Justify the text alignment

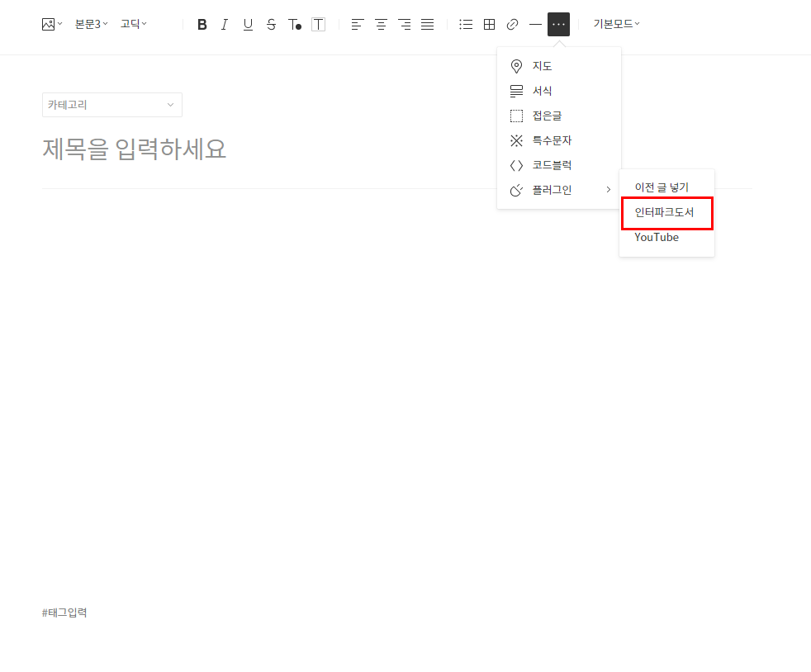tap(427, 24)
